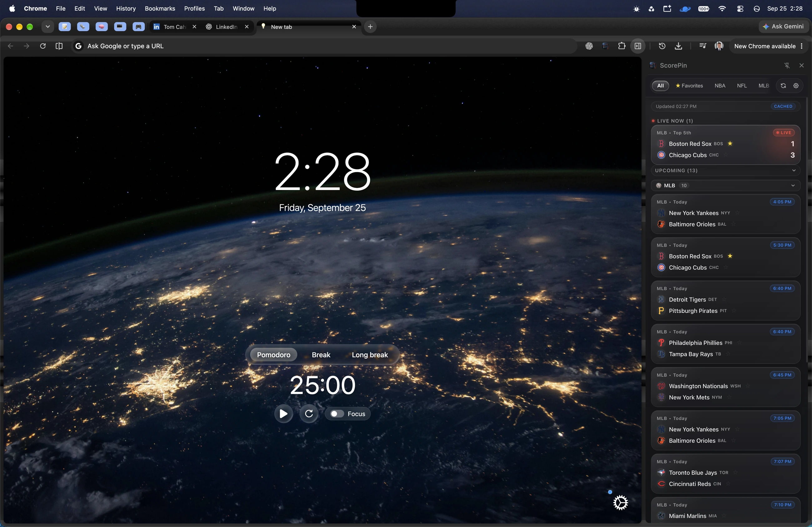
Task: Switch to Long break timer mode
Action: tap(369, 354)
